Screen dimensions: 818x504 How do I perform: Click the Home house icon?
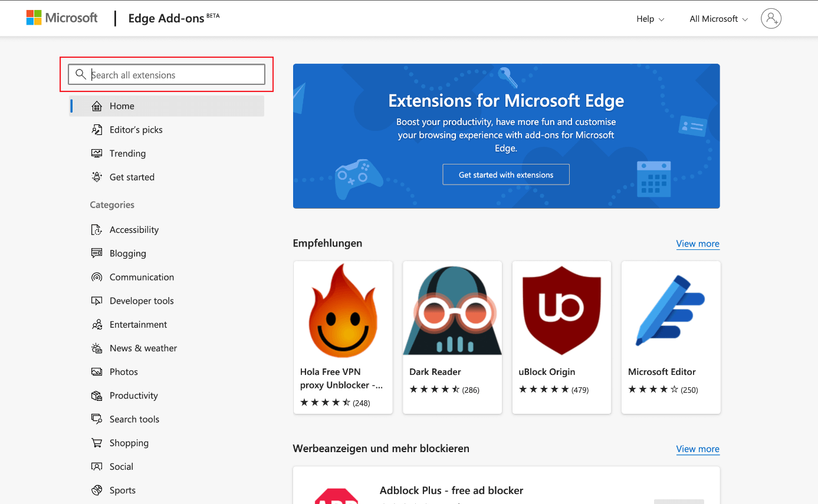[97, 106]
